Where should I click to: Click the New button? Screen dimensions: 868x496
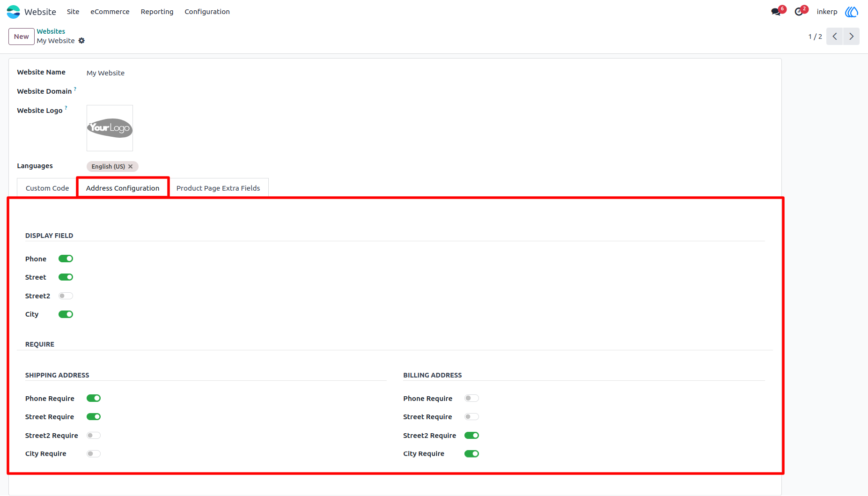pyautogui.click(x=22, y=37)
